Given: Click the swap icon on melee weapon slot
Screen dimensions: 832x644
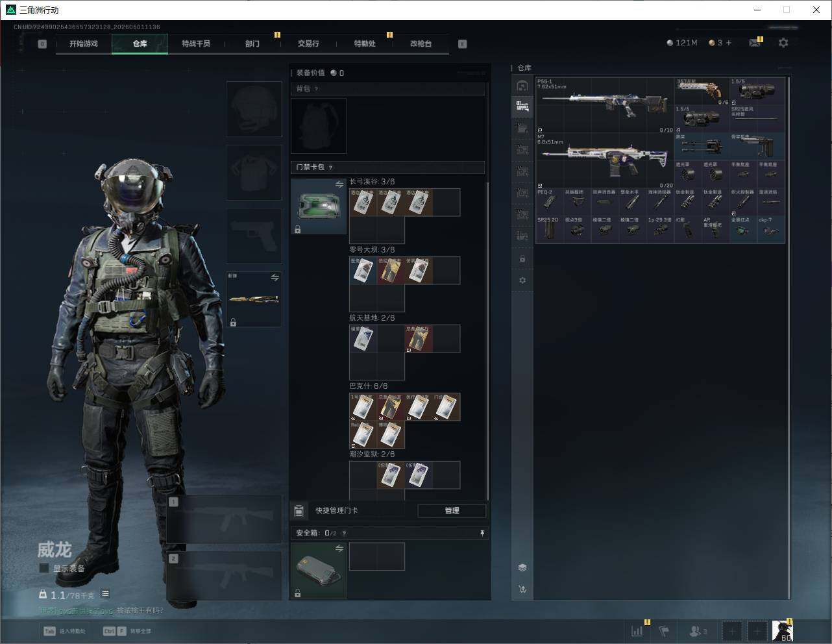Looking at the screenshot, I should click(x=275, y=278).
